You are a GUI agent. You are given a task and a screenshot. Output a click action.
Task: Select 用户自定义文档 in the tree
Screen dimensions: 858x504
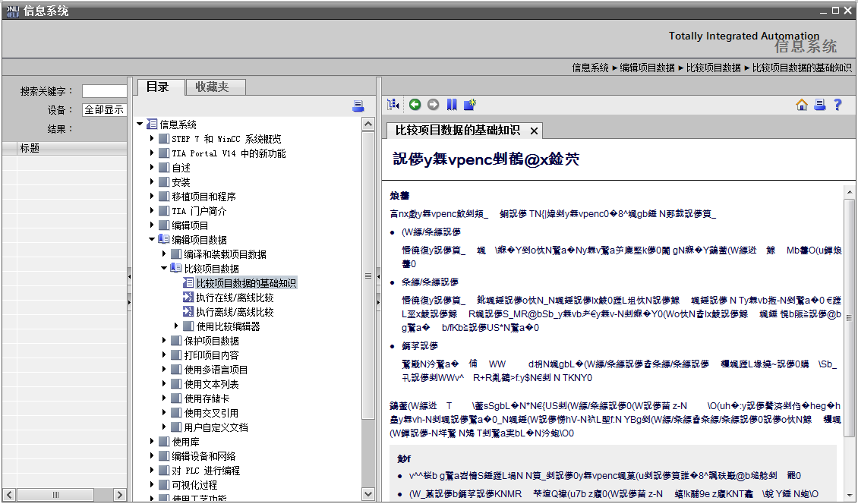point(216,427)
